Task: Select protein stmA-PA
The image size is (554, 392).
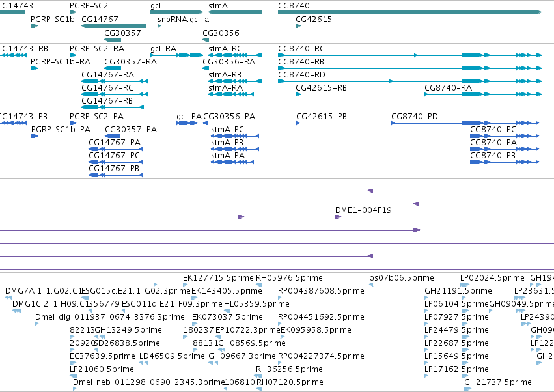Action: pyautogui.click(x=232, y=162)
